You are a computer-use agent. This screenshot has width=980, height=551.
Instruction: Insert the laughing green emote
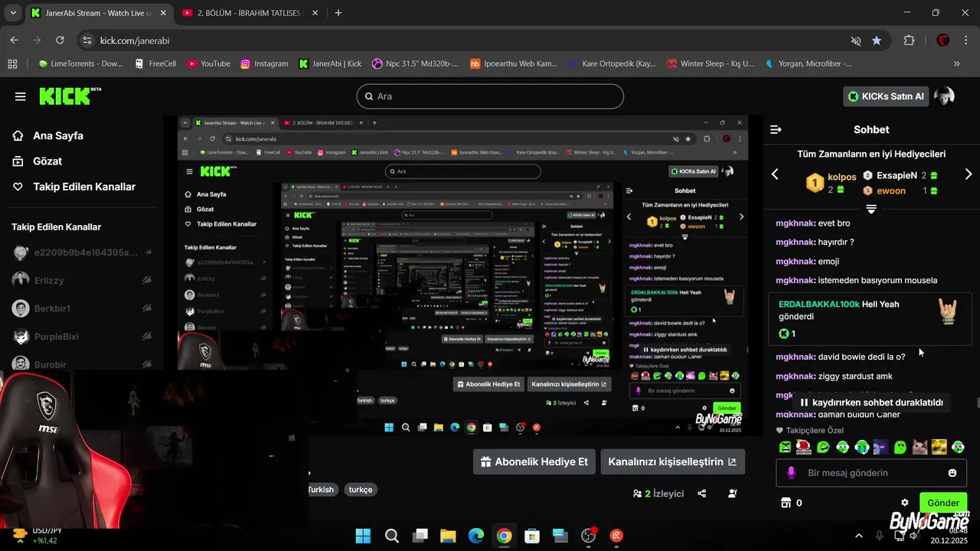[823, 447]
